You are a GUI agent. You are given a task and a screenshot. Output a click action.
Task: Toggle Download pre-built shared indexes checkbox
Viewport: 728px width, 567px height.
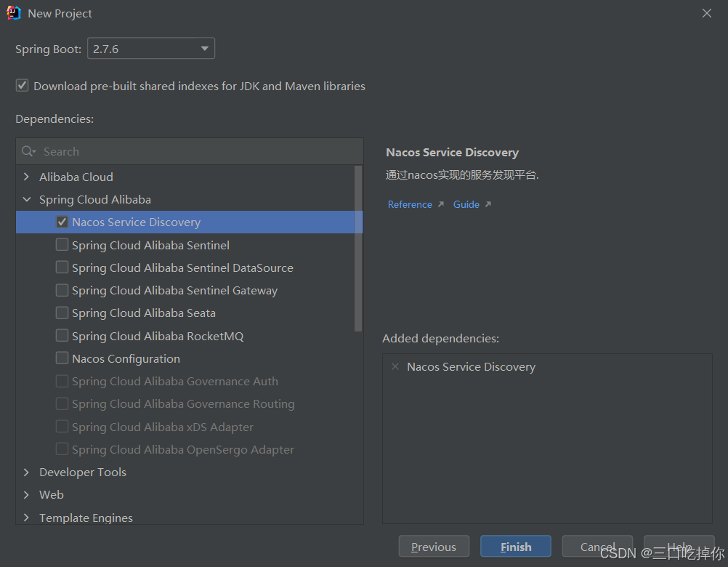click(22, 86)
